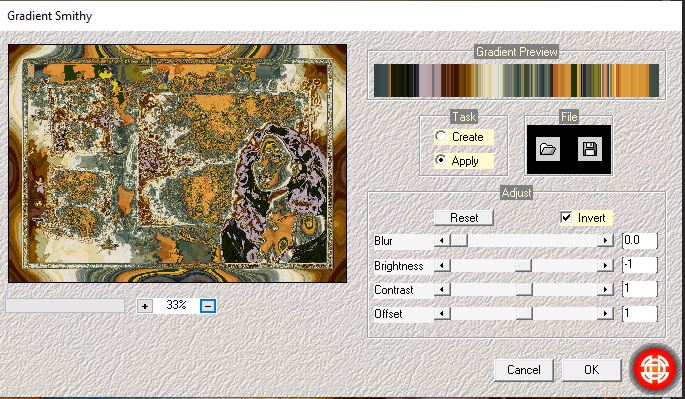Click the progress bar beside the zoom controls
Image resolution: width=685 pixels, height=399 pixels.
pyautogui.click(x=65, y=305)
